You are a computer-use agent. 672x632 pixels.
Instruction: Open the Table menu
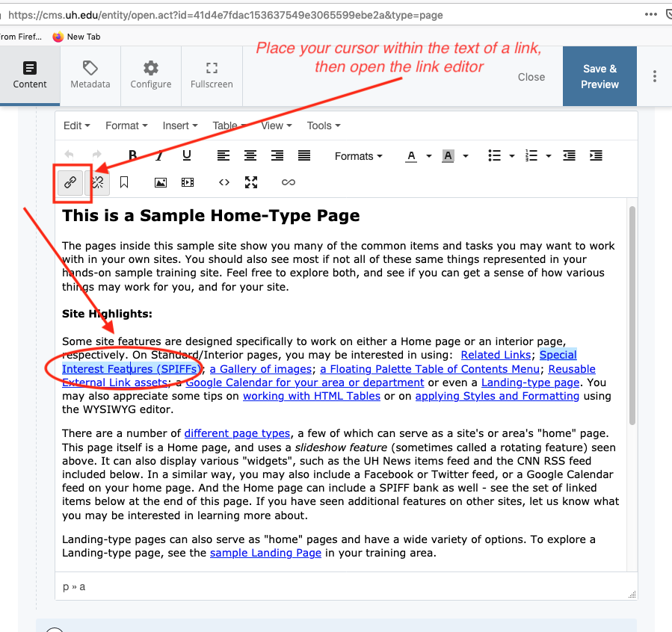click(x=229, y=126)
